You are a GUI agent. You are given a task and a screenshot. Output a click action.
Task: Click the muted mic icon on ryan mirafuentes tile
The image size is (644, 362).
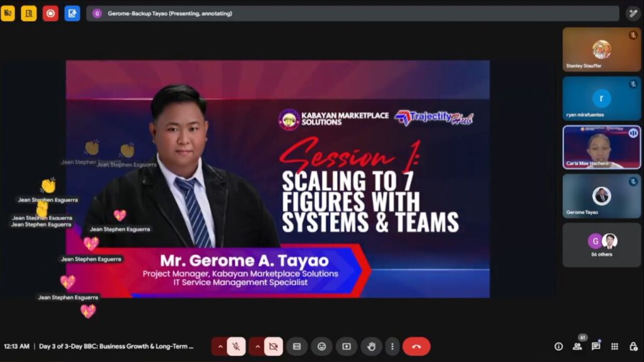point(633,84)
